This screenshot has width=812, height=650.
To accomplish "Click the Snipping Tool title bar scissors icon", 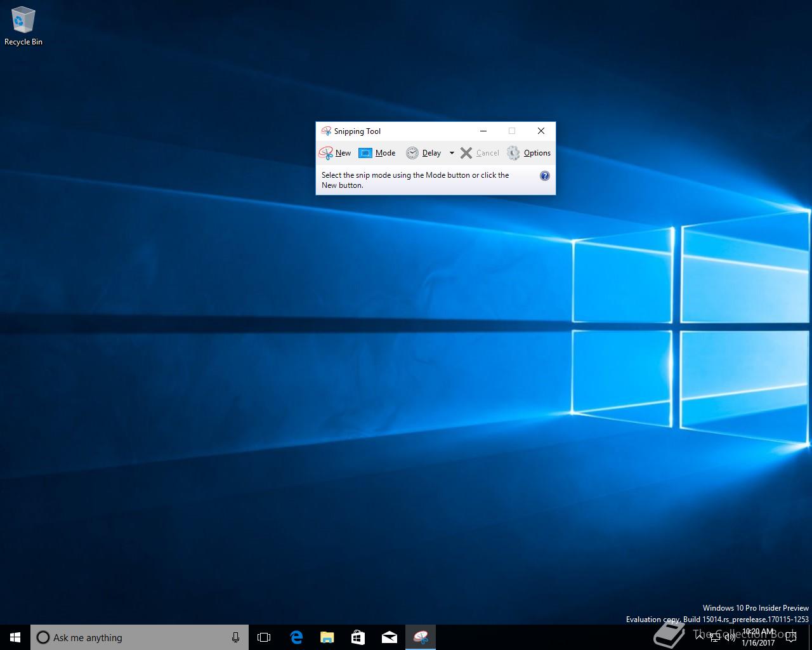I will click(326, 131).
